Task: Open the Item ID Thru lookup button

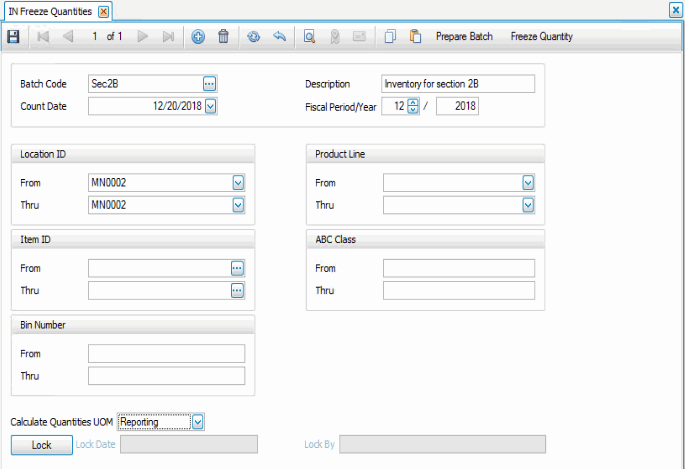Action: click(237, 290)
